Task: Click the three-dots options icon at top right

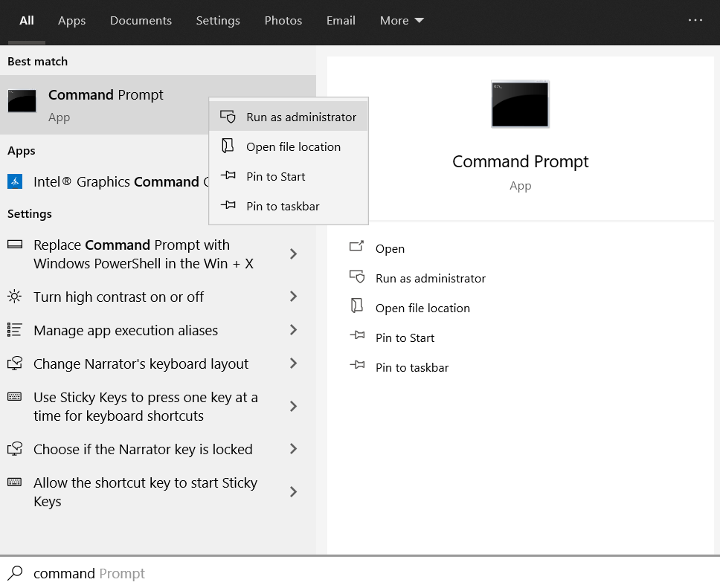Action: click(x=695, y=21)
